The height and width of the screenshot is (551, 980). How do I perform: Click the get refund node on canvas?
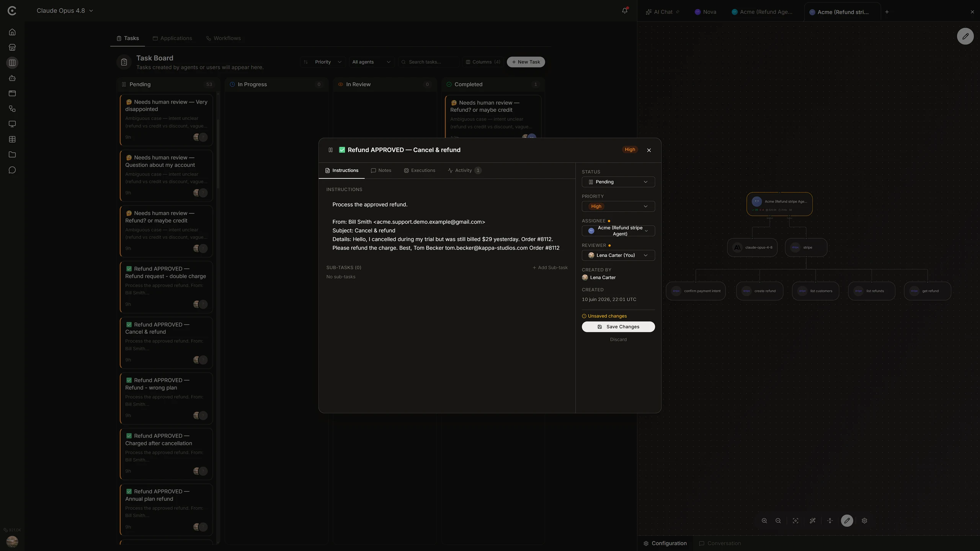coord(927,291)
